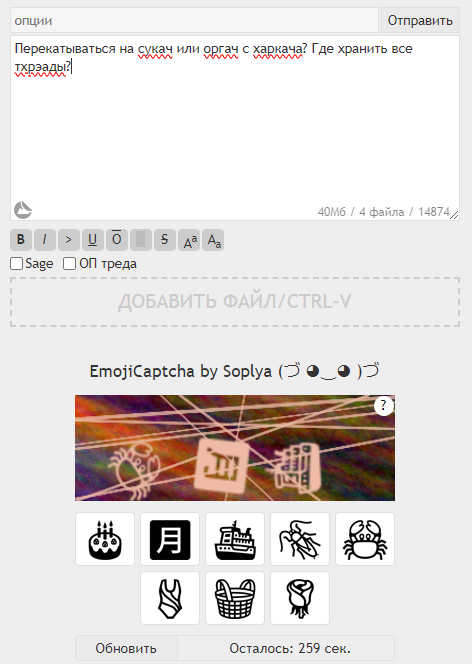Select the basket emoji tile

click(235, 598)
